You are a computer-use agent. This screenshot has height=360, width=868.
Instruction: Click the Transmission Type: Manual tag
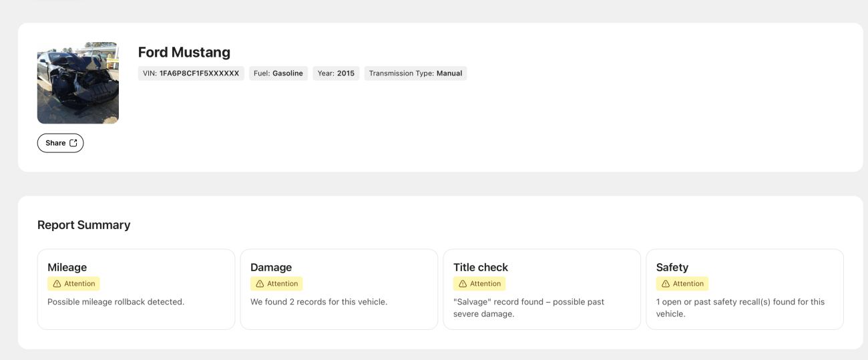click(x=415, y=73)
